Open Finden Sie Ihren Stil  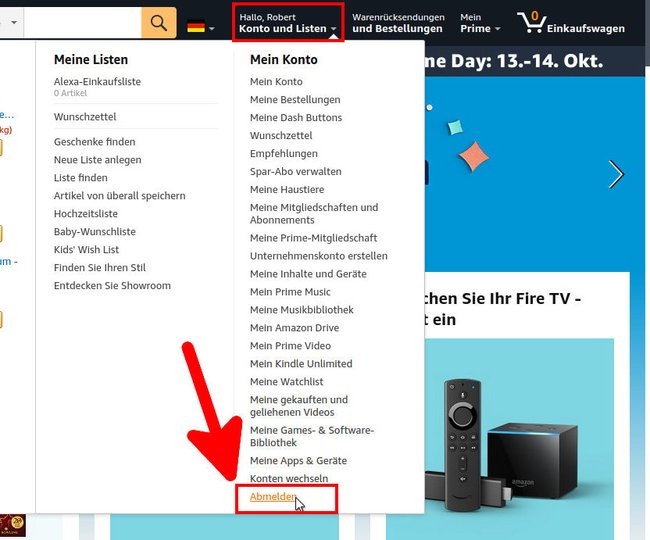click(x=99, y=268)
